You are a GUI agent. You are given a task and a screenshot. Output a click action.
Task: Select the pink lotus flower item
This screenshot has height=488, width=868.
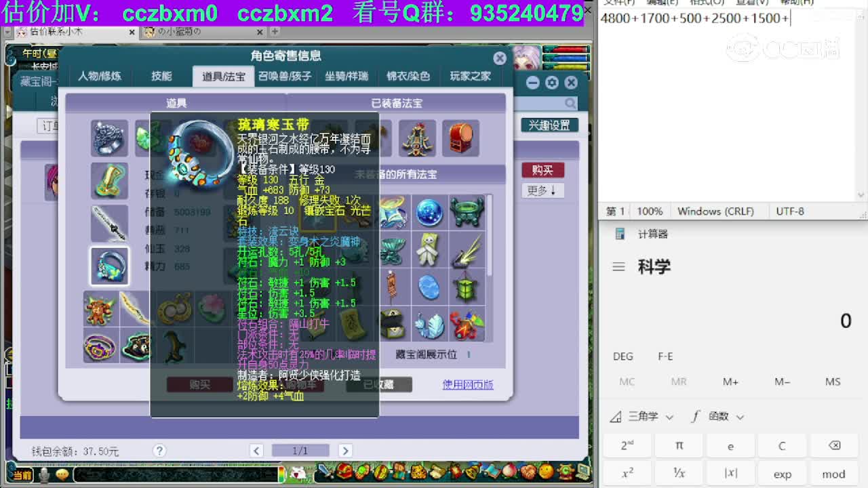212,309
